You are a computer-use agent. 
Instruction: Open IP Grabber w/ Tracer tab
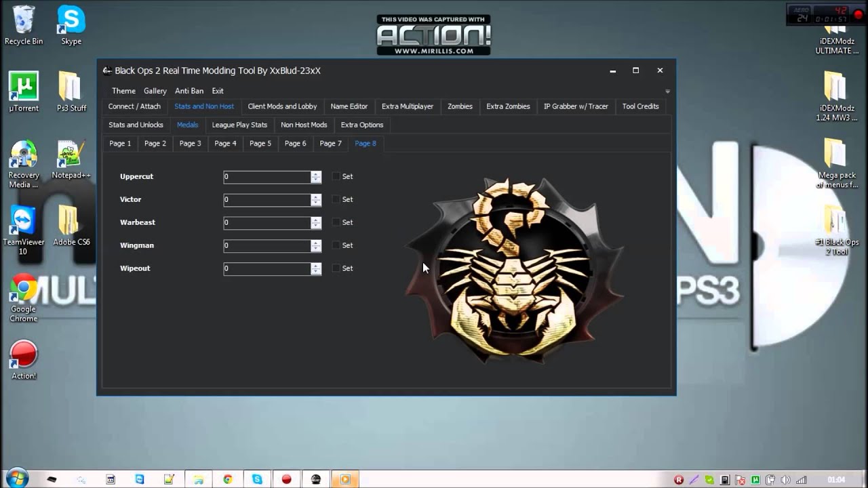pyautogui.click(x=576, y=106)
